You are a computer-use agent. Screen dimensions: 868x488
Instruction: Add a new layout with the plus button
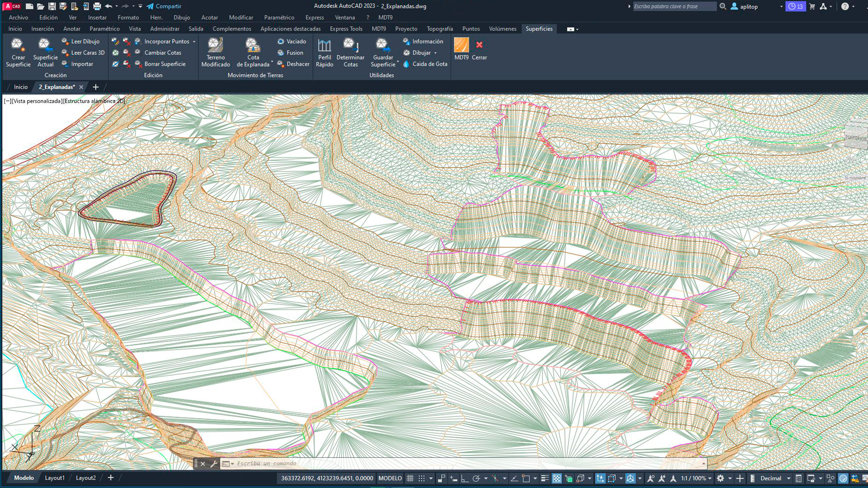tap(111, 478)
